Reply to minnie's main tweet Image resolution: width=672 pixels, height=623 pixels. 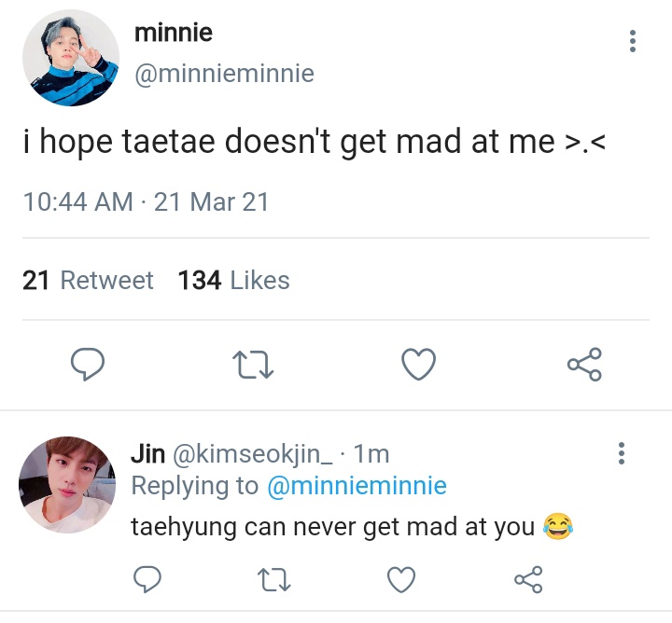point(88,364)
